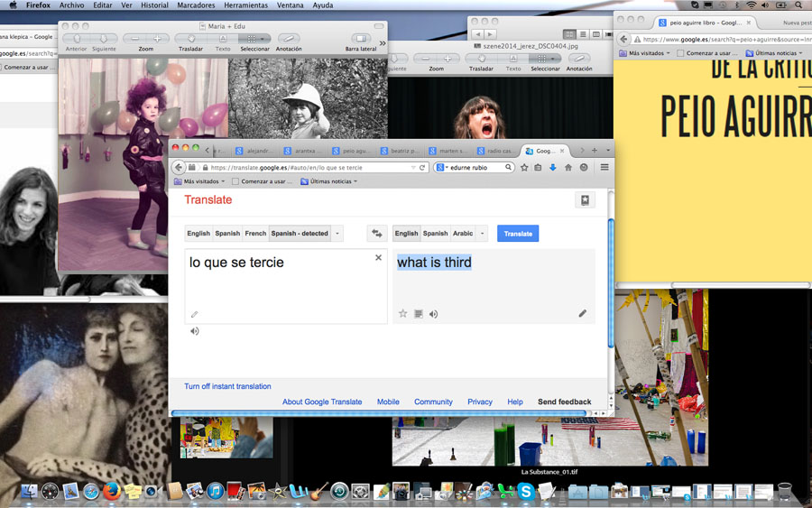Expand Últimas noticias bookmark in Firefox
812x508 pixels.
[x=328, y=181]
